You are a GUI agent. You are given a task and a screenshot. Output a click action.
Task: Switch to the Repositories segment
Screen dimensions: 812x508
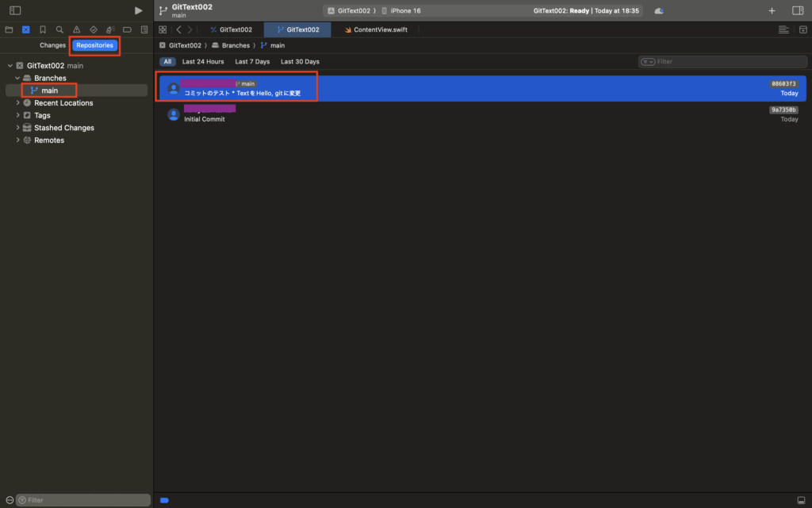[95, 45]
